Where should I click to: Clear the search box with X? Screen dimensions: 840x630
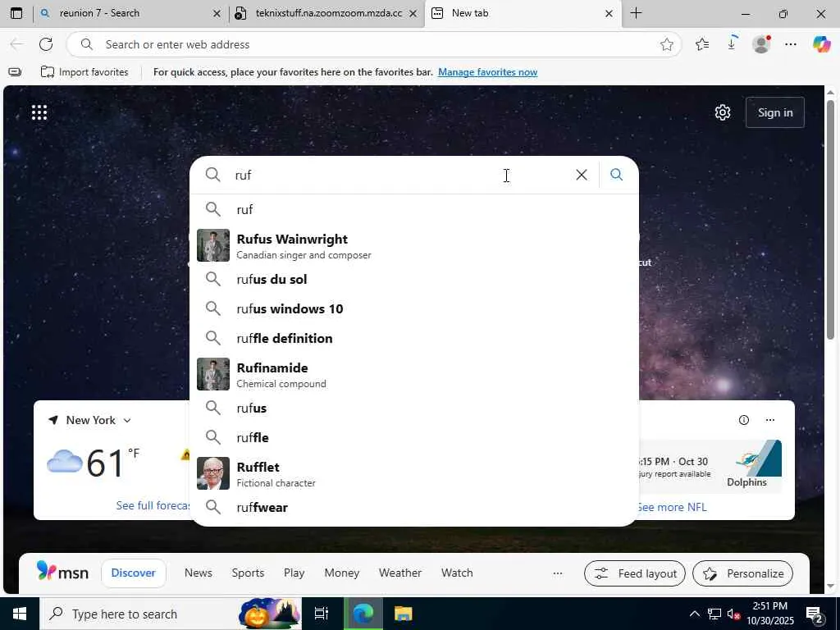(582, 175)
